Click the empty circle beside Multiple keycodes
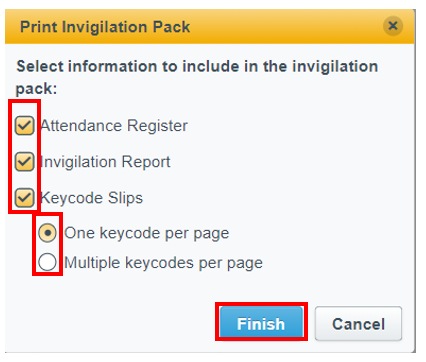This screenshot has width=426, height=362. (x=47, y=262)
